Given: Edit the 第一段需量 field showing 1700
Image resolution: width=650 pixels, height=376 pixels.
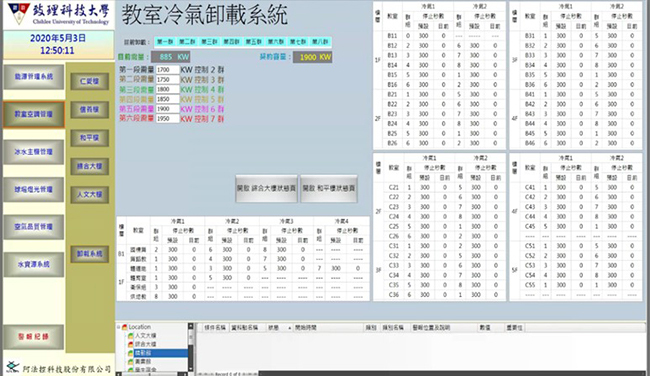Looking at the screenshot, I should coord(167,70).
